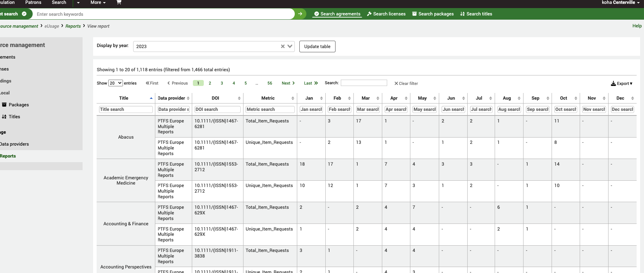
Task: Clear the selected year 2023 with X icon
Action: 282,46
